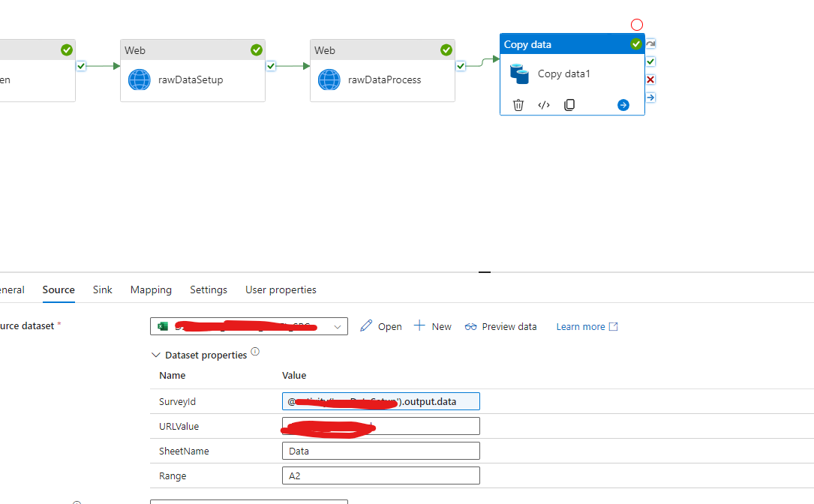This screenshot has width=814, height=504.
Task: Collapse the Dataset properties section
Action: click(156, 355)
